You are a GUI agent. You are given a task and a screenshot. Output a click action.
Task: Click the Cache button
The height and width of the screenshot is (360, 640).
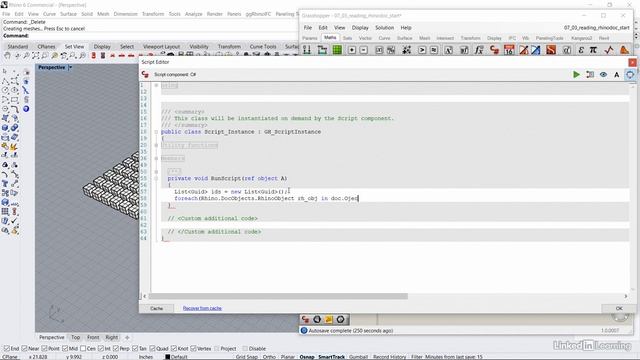tap(157, 308)
